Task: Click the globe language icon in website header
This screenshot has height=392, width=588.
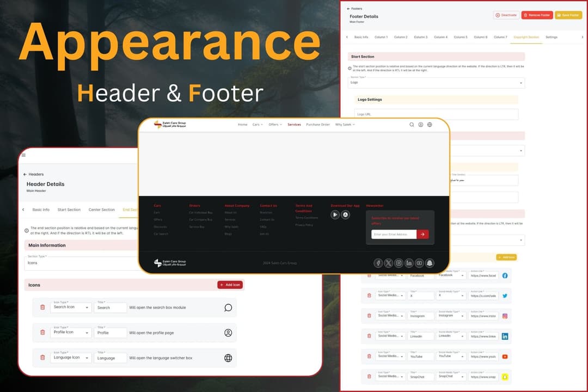Action: tap(430, 125)
